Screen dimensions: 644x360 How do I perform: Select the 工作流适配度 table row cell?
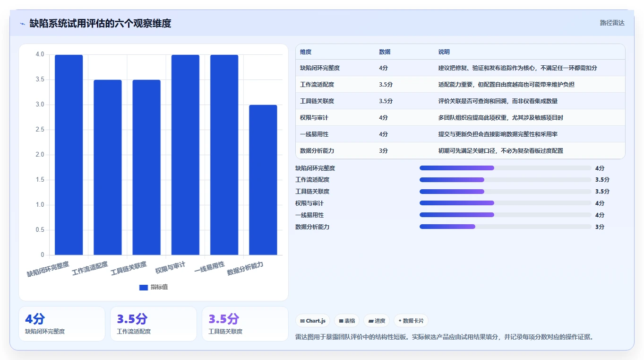coord(317,85)
